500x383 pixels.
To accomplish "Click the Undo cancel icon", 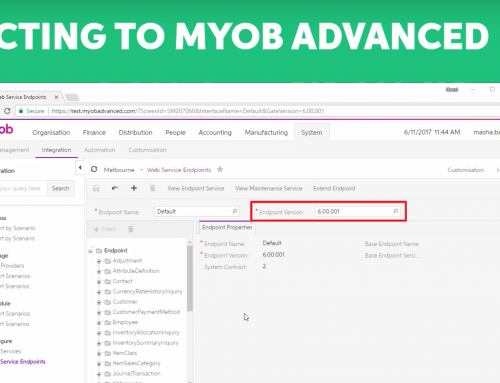I will (x=115, y=188).
